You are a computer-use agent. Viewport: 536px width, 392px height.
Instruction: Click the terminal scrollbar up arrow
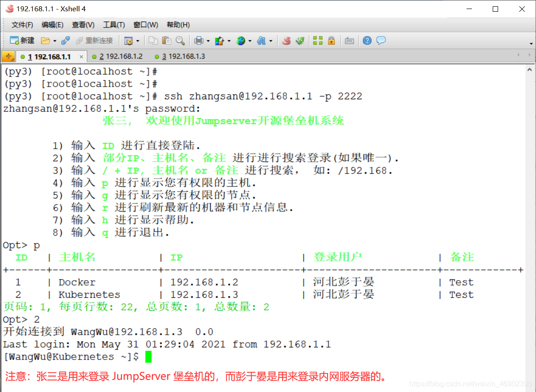click(x=530, y=70)
